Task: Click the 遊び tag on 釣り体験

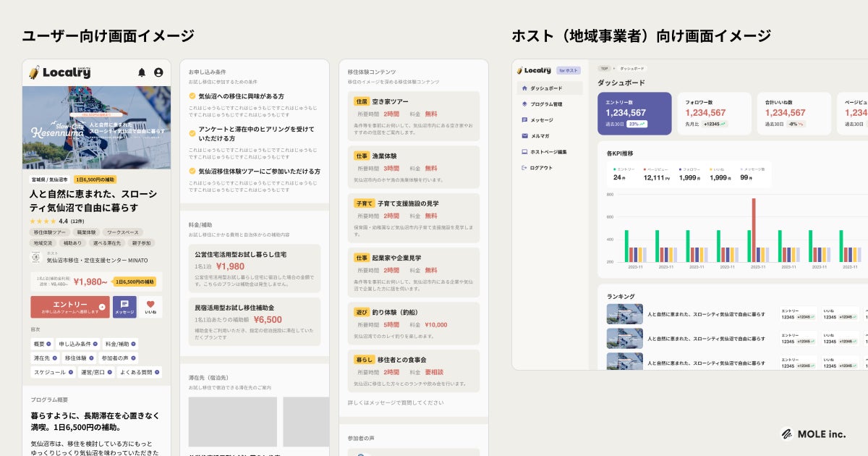Action: [x=362, y=313]
